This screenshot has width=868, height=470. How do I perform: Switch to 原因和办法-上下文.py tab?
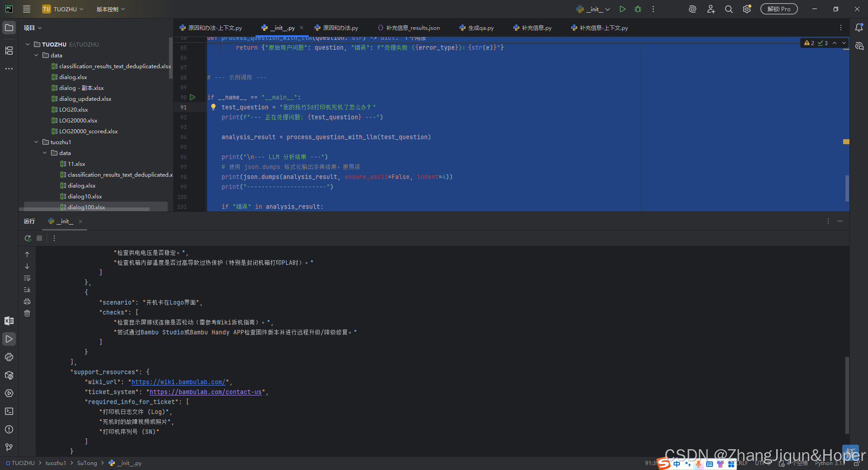pos(211,28)
